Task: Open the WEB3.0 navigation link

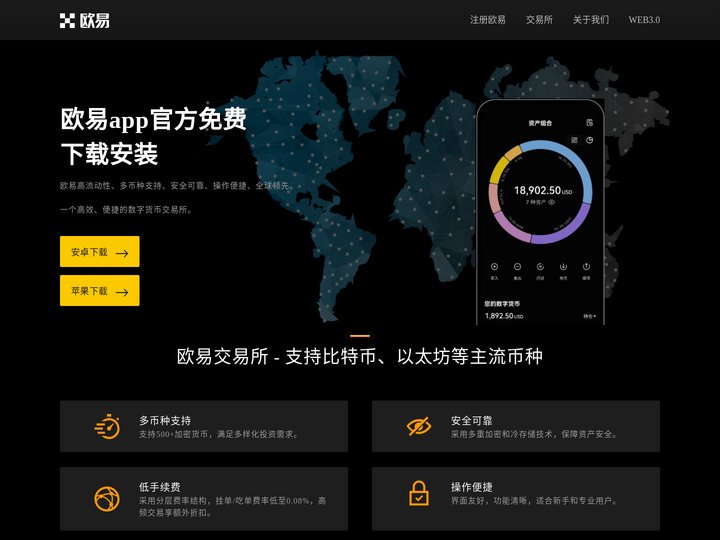Action: click(644, 20)
